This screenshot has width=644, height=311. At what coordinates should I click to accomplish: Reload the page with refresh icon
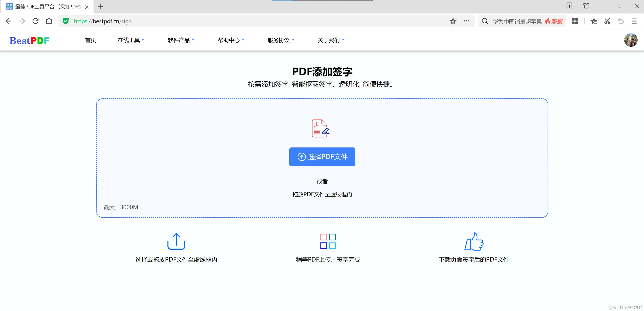click(x=36, y=21)
